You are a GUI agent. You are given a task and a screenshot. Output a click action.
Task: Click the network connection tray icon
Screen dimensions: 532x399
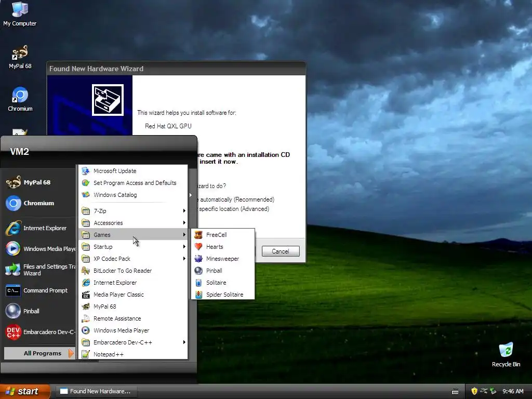[x=484, y=391]
